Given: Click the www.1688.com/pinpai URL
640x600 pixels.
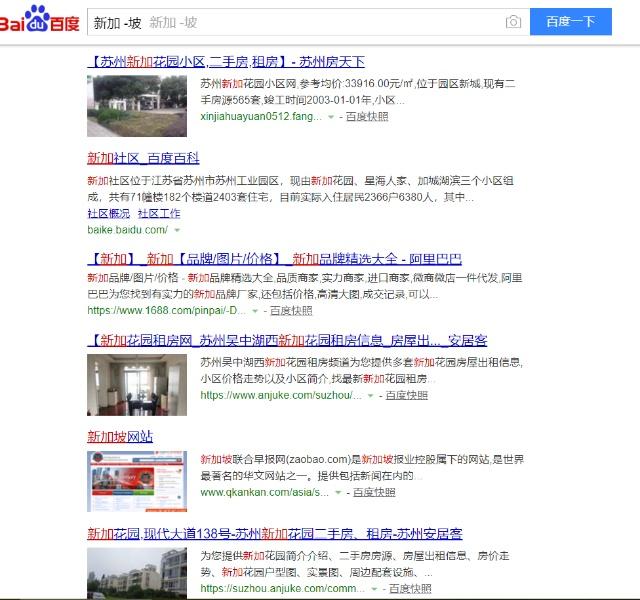Looking at the screenshot, I should tap(166, 311).
